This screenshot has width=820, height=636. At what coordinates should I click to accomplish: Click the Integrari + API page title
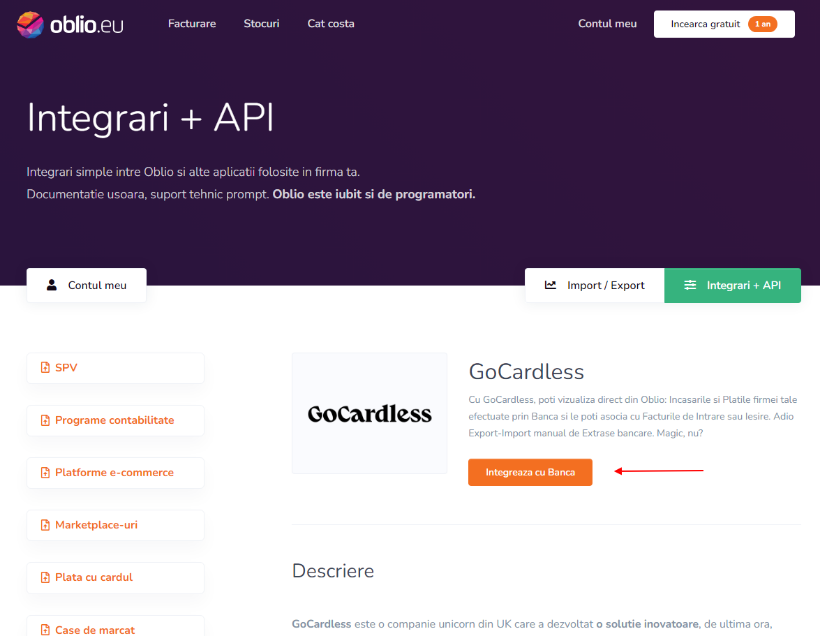pyautogui.click(x=151, y=118)
